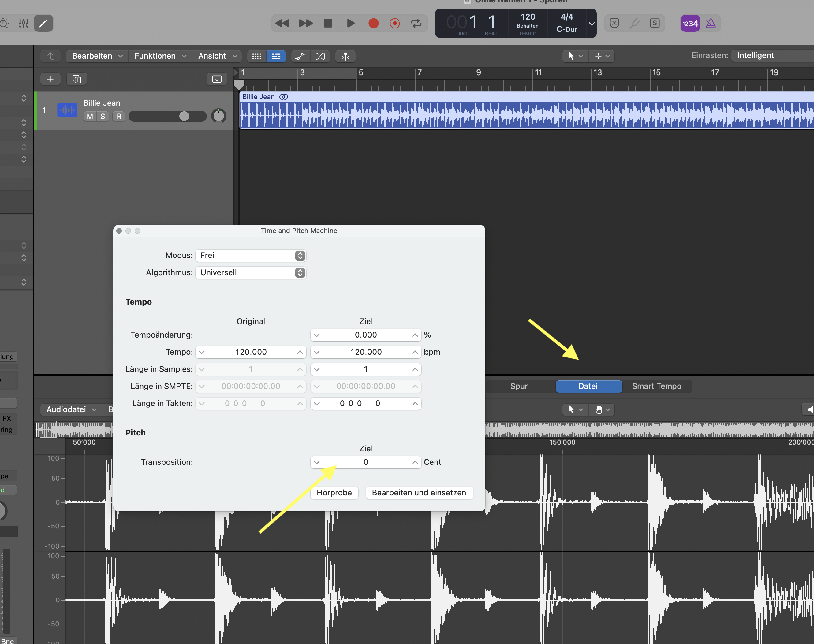Open the Modus Frei popup
814x644 pixels.
click(x=251, y=256)
